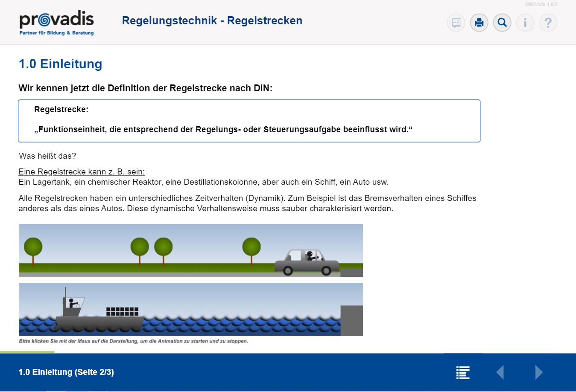Click the 'Was heißt das?' text
Image resolution: width=576 pixels, height=392 pixels.
(47, 156)
